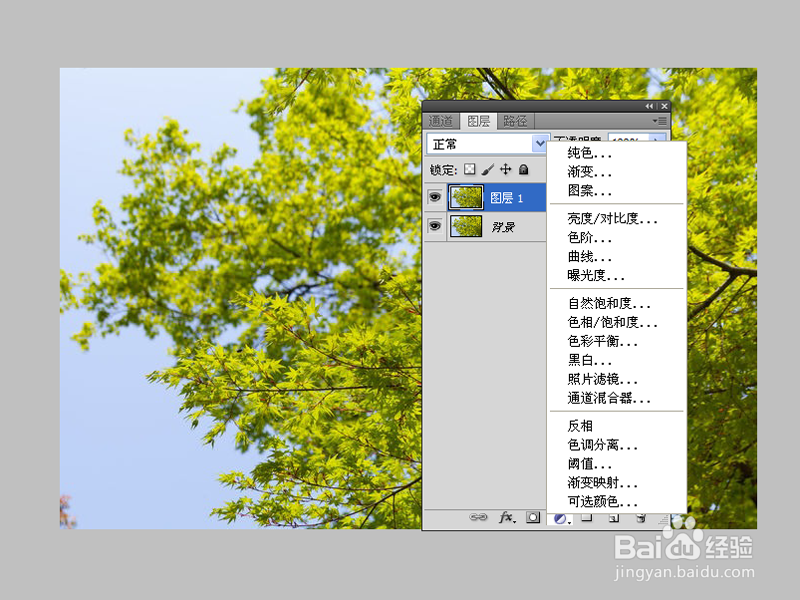Click the 图层 1 layer name
This screenshot has height=600, width=800.
(x=506, y=198)
